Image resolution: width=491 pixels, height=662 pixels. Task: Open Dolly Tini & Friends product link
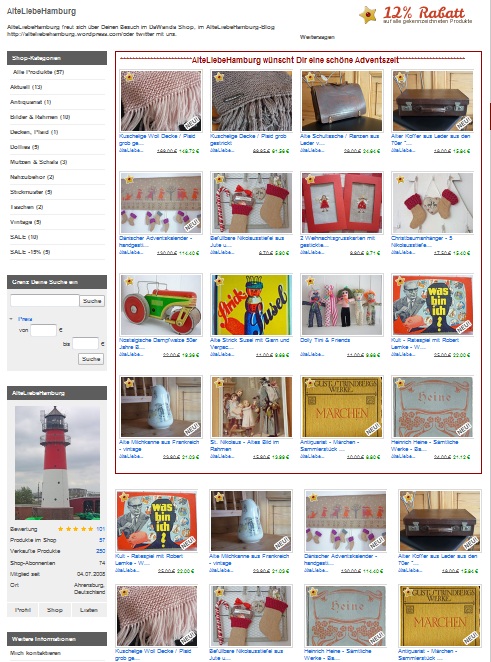click(x=325, y=340)
